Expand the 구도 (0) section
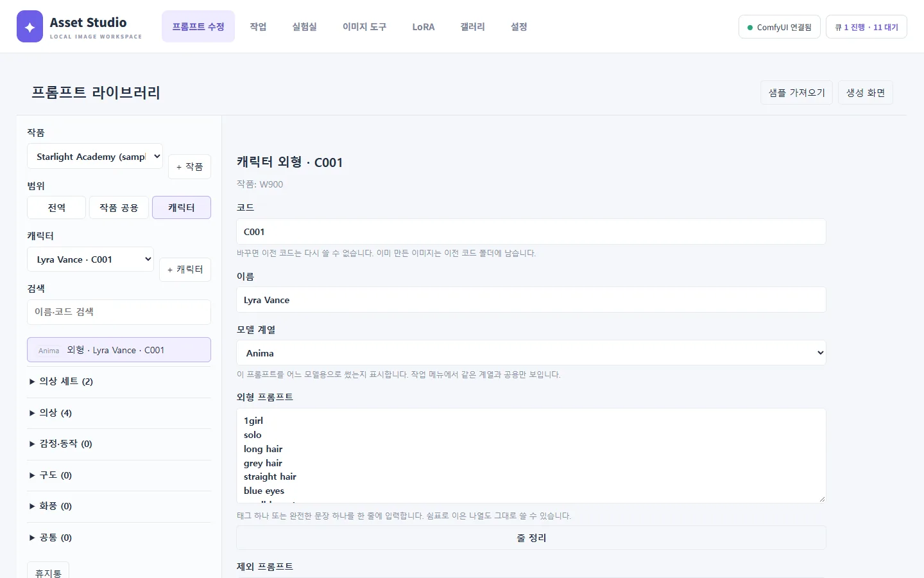924x578 pixels. pos(119,475)
